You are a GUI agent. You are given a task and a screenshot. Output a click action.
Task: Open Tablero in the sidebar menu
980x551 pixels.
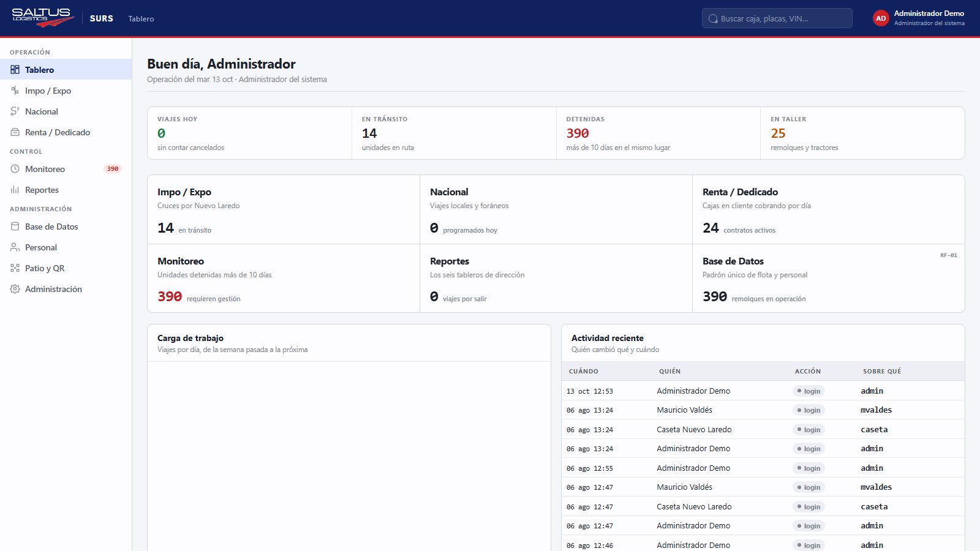click(66, 70)
